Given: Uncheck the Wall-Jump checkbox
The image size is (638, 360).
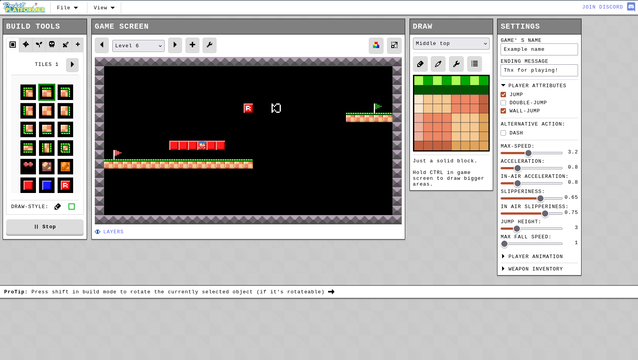Looking at the screenshot, I should pyautogui.click(x=503, y=111).
